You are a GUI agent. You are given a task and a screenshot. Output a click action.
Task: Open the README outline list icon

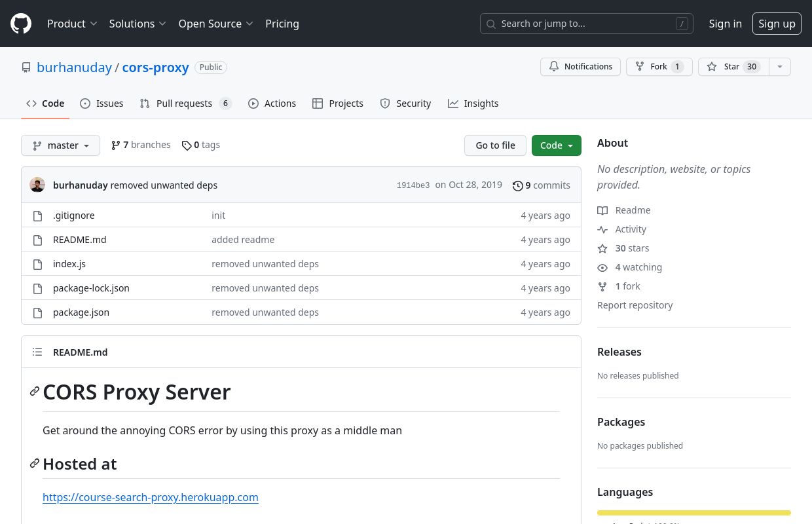(x=37, y=352)
